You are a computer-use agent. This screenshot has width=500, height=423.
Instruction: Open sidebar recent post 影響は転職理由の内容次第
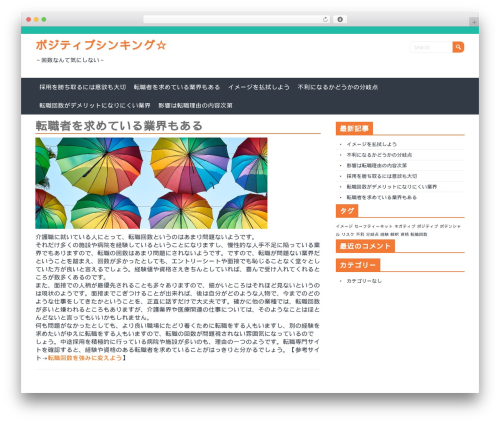(x=377, y=165)
